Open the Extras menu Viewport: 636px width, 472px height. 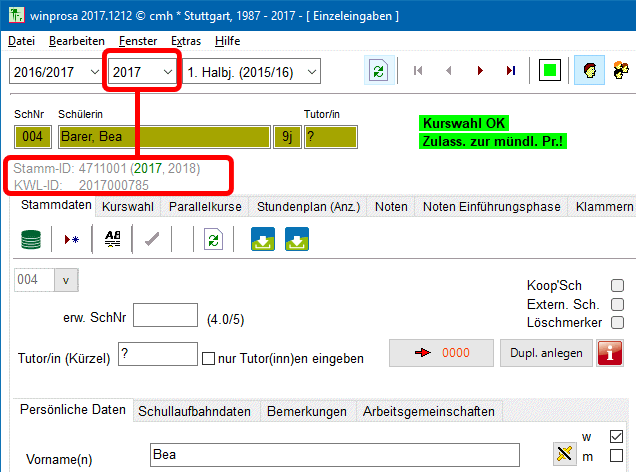coord(185,41)
